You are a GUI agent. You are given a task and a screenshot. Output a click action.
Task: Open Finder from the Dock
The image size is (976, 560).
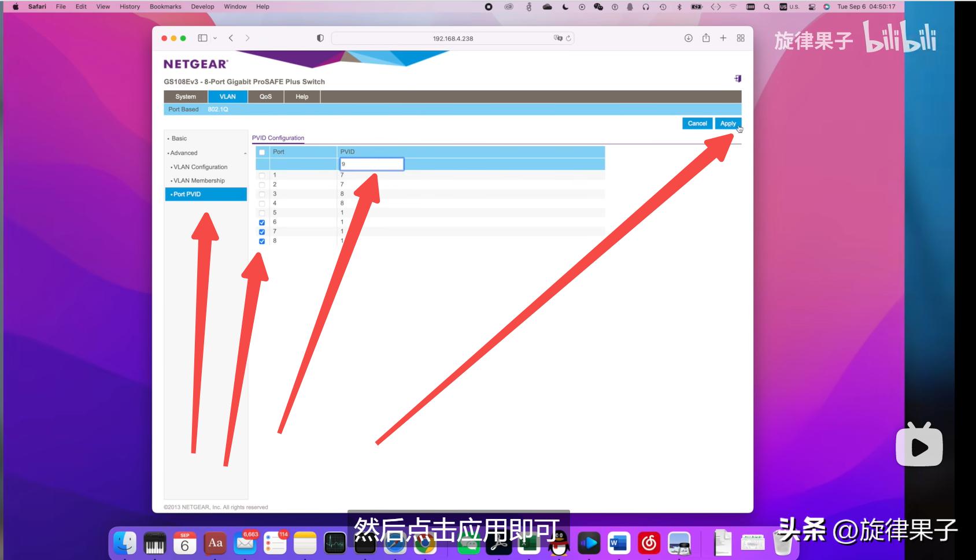pyautogui.click(x=125, y=543)
